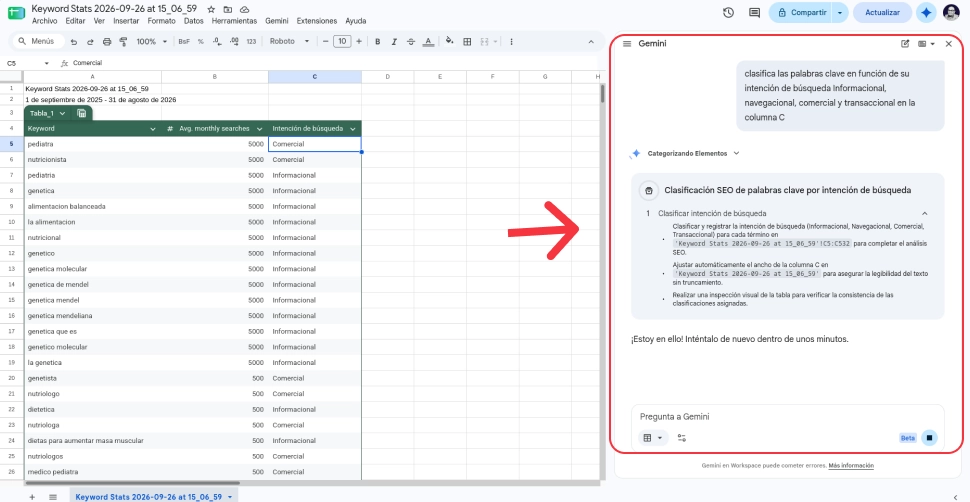Image resolution: width=970 pixels, height=502 pixels.
Task: Apply currency format (Bs.F)
Action: click(184, 41)
